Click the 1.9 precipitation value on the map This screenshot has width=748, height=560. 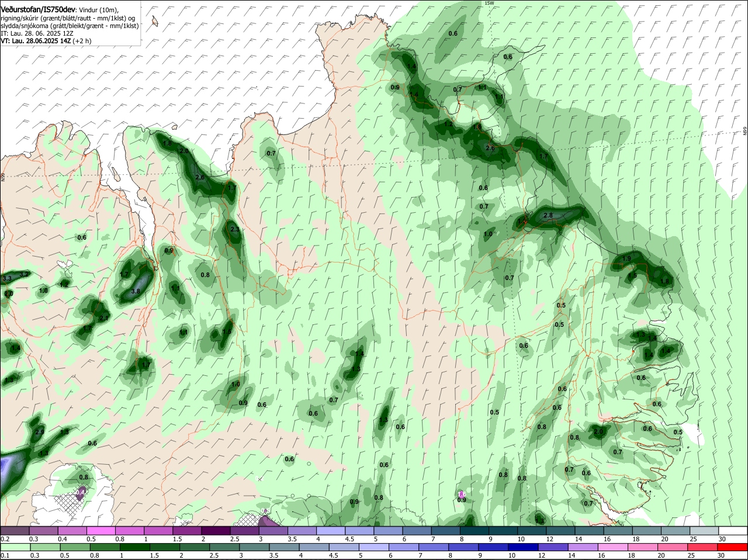coord(627,258)
